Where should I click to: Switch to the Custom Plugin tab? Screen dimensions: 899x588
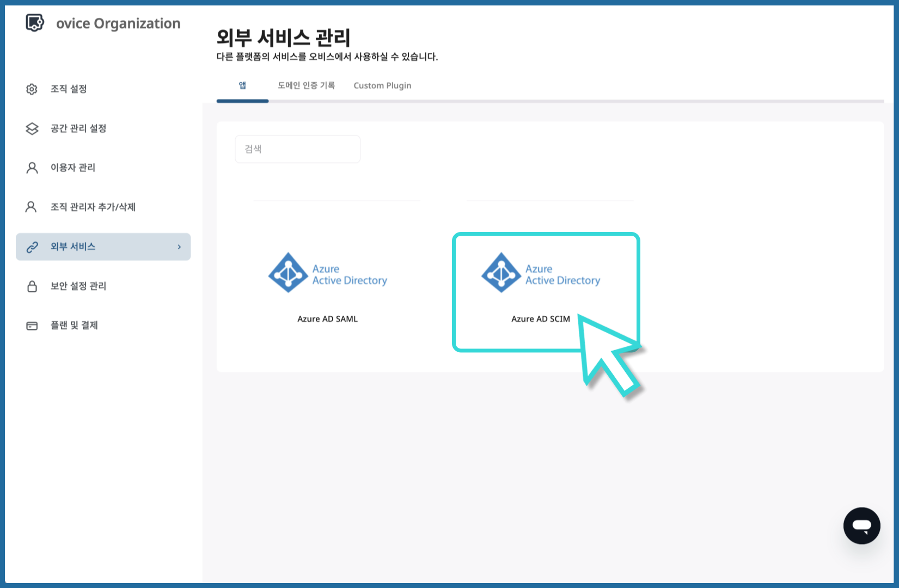382,85
